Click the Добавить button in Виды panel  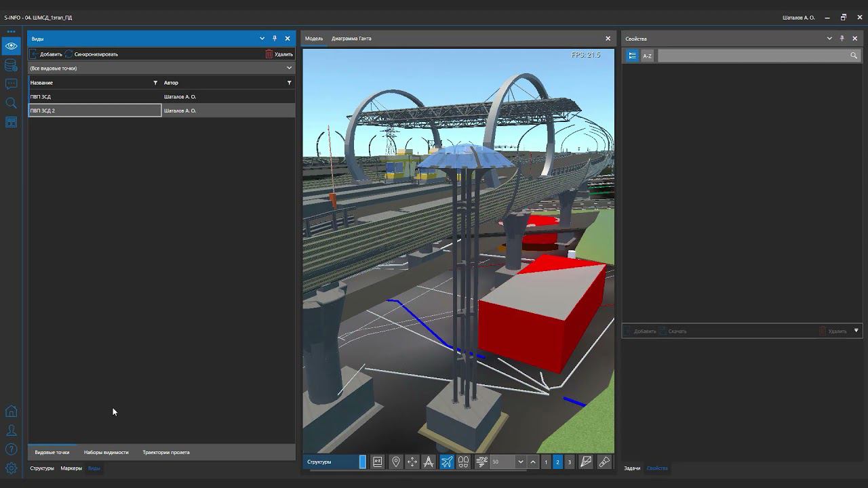click(47, 54)
